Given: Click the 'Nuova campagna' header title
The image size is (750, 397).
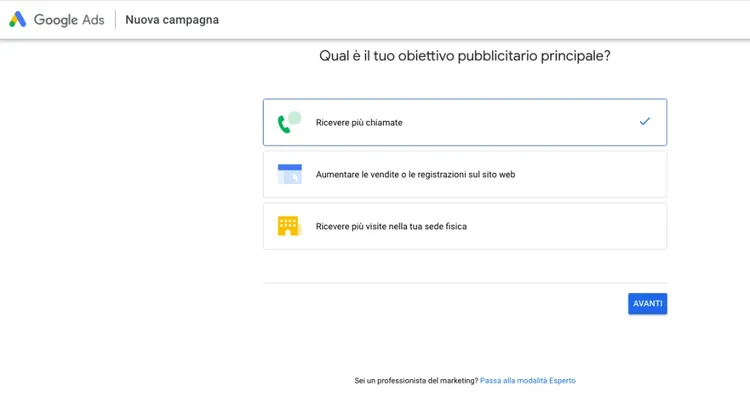Looking at the screenshot, I should [x=172, y=20].
